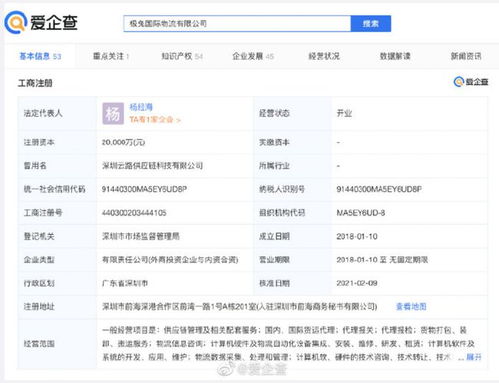
Task: Select former name 深圳云路供应链科技有限公司
Action: tap(152, 166)
